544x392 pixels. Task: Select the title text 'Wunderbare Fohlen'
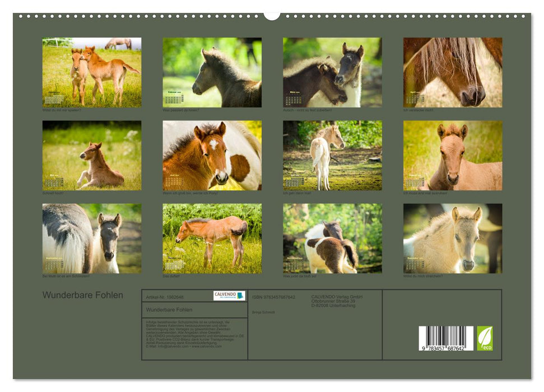84,295
